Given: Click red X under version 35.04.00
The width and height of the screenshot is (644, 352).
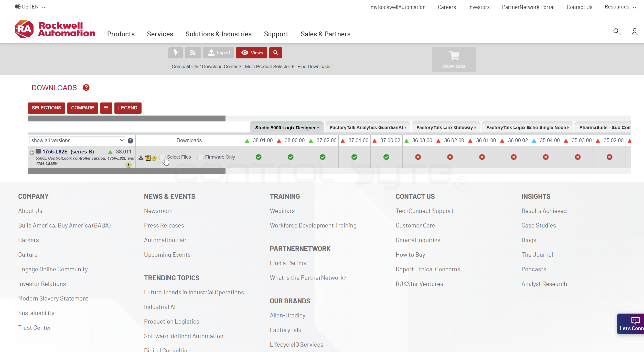Looking at the screenshot, I should [x=546, y=157].
